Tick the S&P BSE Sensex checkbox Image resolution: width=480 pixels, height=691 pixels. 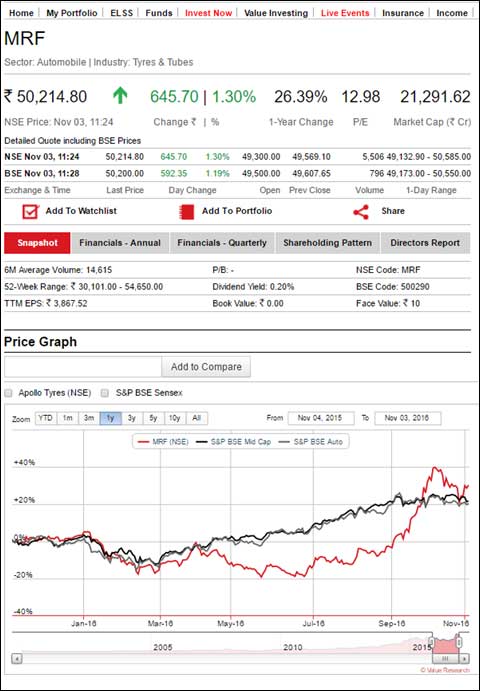coord(104,393)
